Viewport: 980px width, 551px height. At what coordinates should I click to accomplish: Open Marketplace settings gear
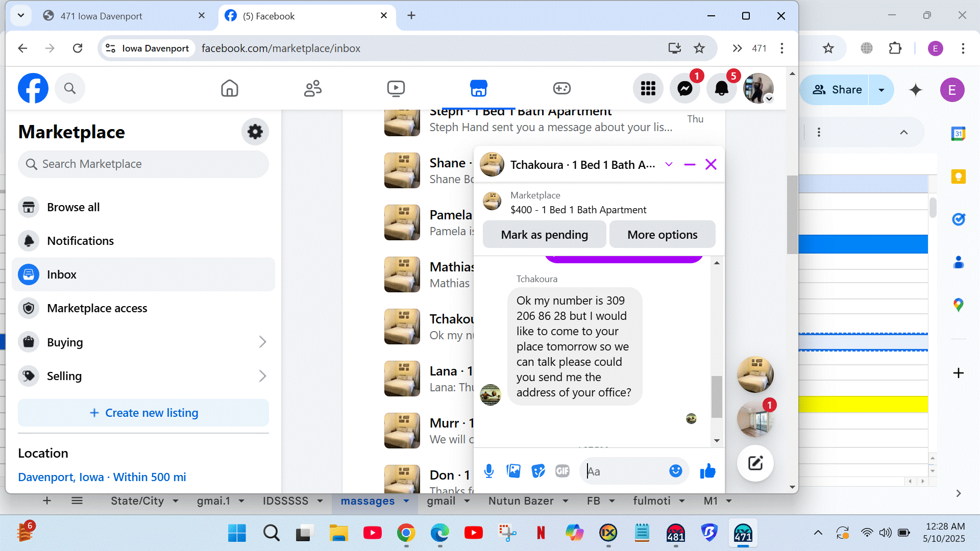point(255,132)
